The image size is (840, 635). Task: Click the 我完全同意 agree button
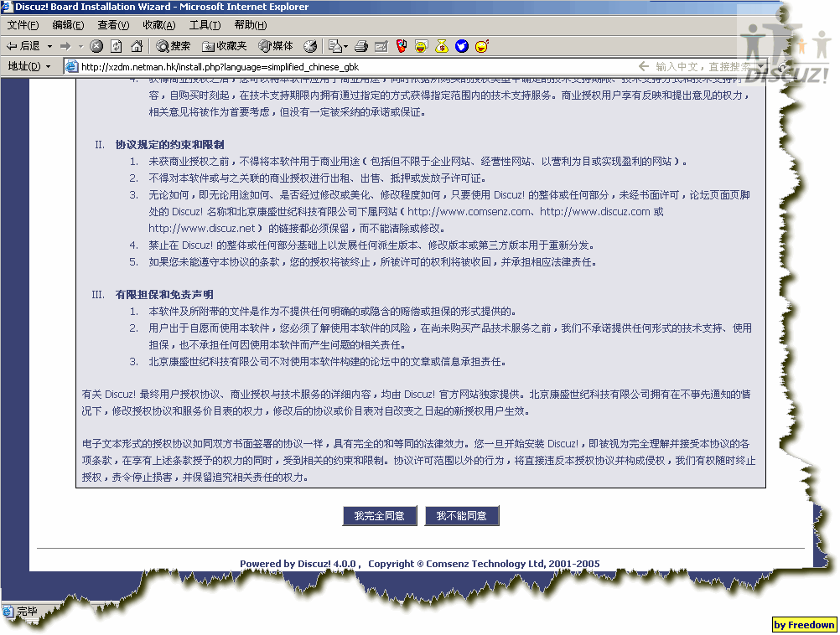point(379,515)
